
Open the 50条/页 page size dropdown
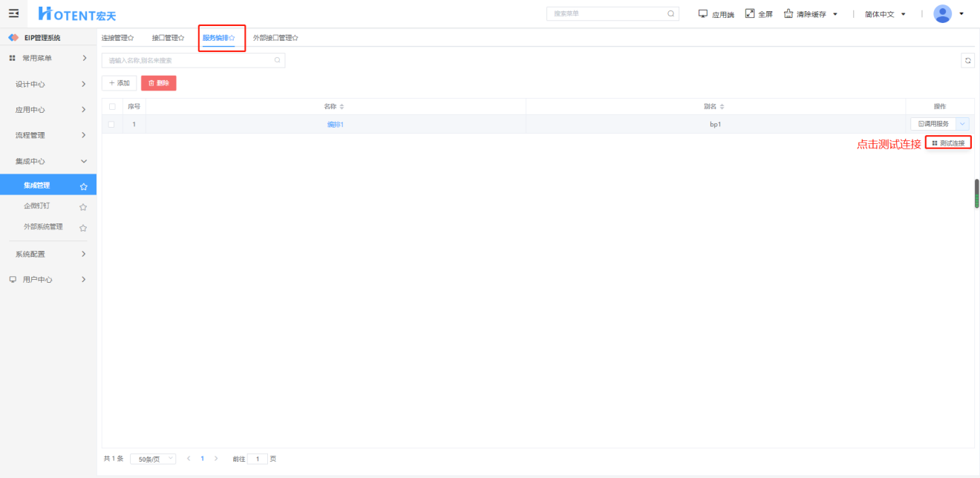click(153, 459)
